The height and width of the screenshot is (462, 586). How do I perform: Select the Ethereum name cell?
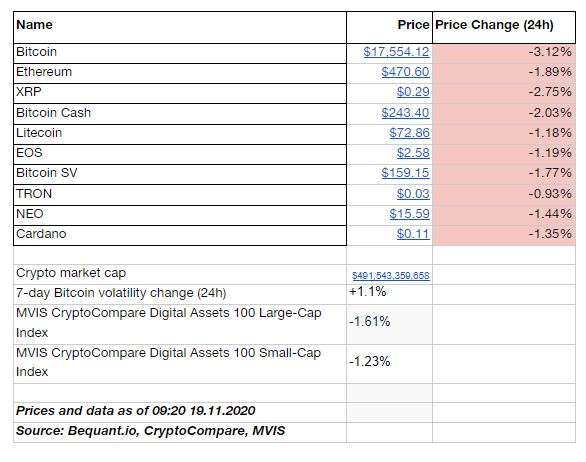(x=180, y=73)
